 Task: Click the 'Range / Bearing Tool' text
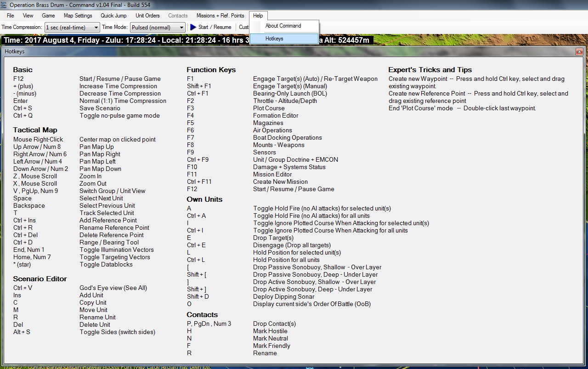click(x=109, y=242)
